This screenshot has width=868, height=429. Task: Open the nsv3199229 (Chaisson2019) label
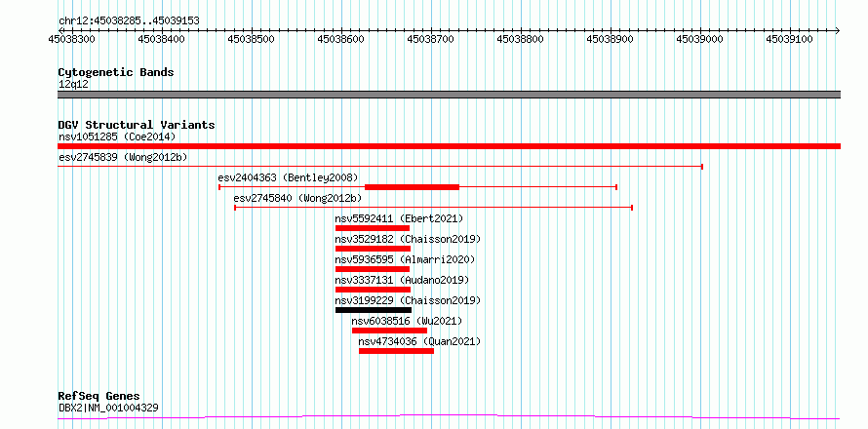(408, 300)
